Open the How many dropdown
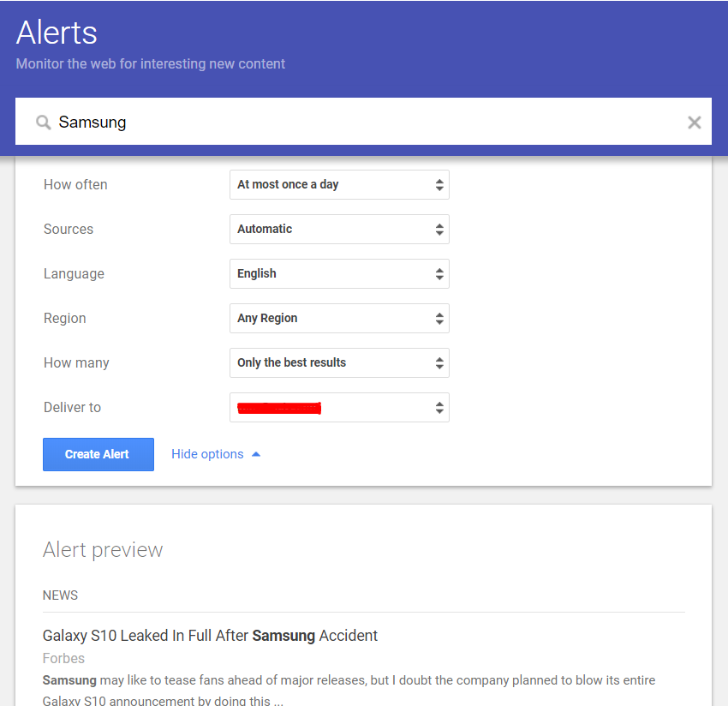728x706 pixels. [339, 363]
